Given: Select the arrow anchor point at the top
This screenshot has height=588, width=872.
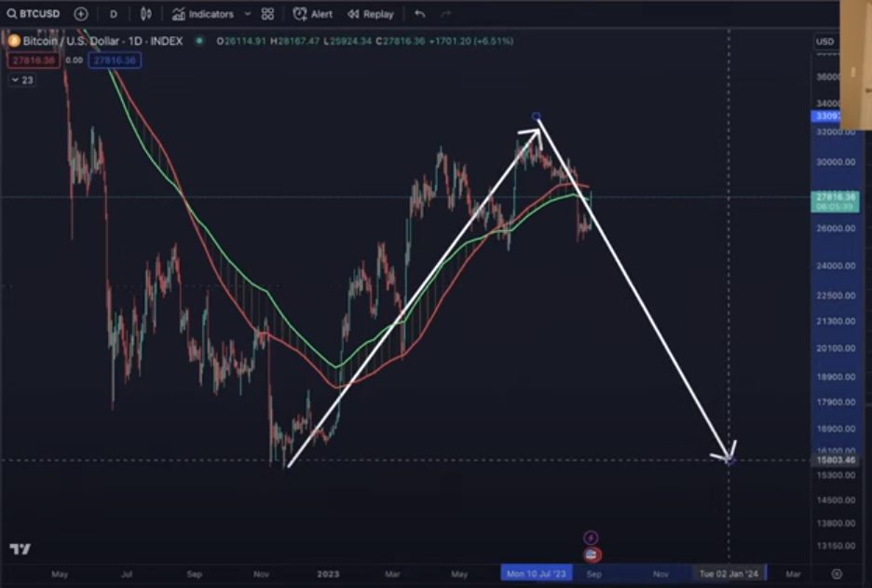Looking at the screenshot, I should 536,116.
